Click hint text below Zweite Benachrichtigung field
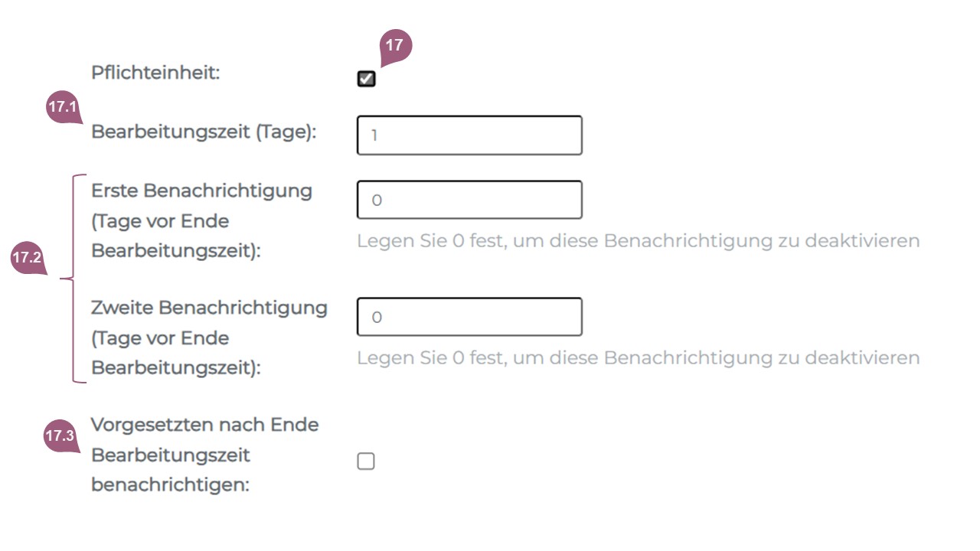The image size is (980, 551). pyautogui.click(x=638, y=358)
